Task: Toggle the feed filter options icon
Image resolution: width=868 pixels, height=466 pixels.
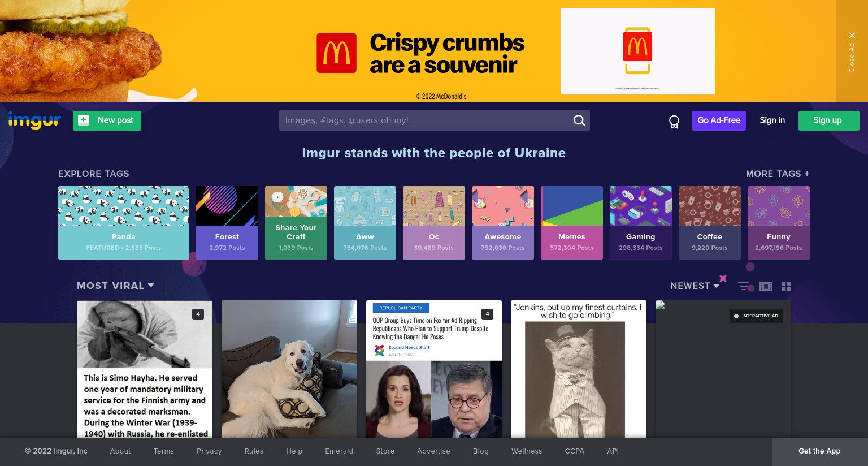Action: (x=745, y=286)
